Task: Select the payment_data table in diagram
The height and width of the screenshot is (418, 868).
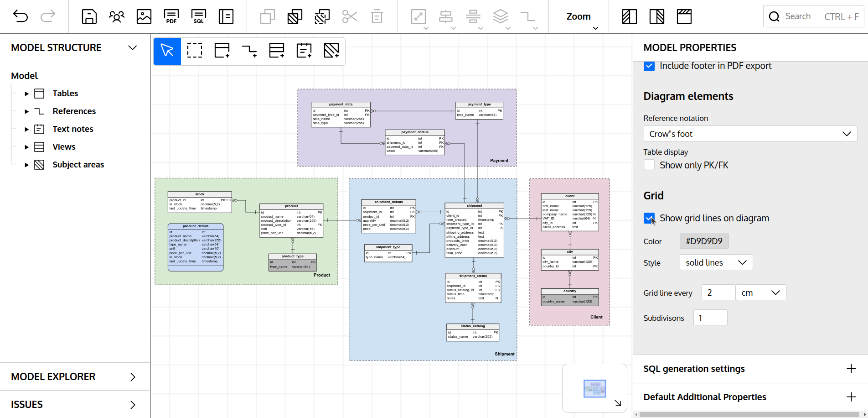Action: 341,115
